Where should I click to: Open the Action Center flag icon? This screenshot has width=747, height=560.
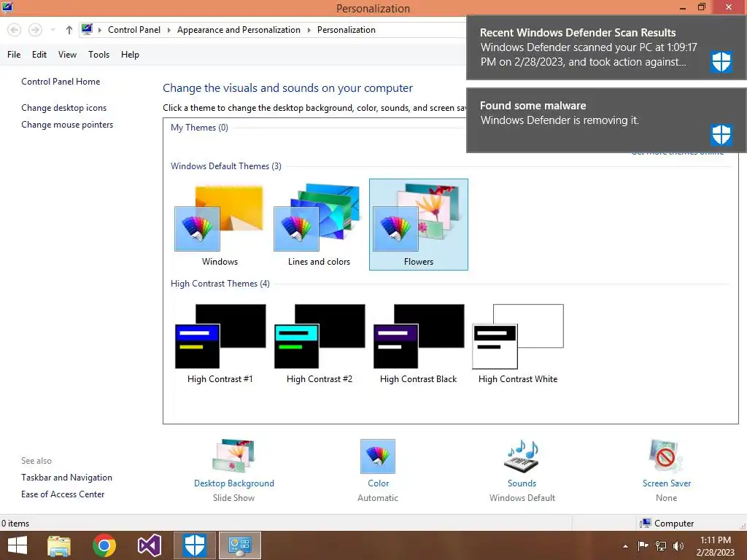click(x=643, y=545)
